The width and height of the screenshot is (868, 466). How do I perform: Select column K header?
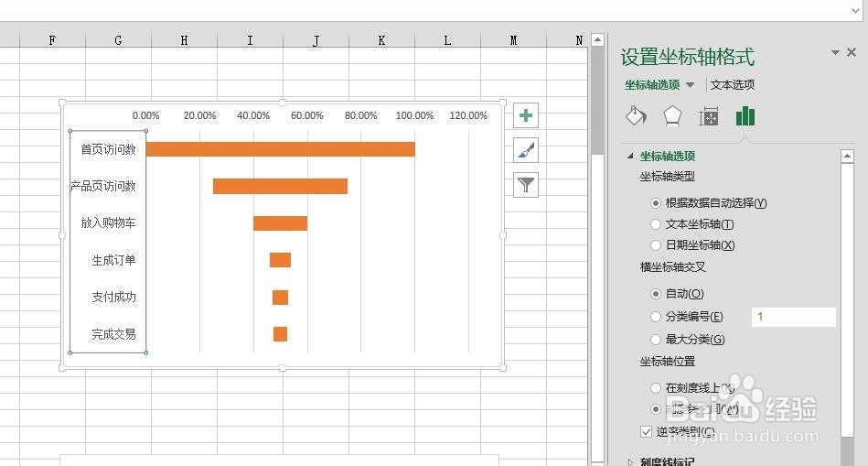[382, 40]
